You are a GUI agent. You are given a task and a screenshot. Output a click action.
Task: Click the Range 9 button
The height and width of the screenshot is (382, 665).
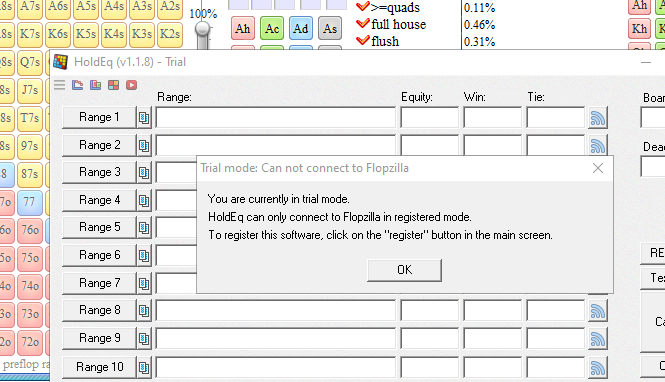[99, 338]
